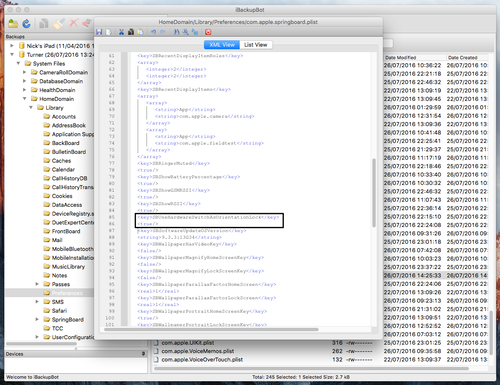Click the open backup folder toolbar icon
The image size is (500, 385).
coord(13,23)
